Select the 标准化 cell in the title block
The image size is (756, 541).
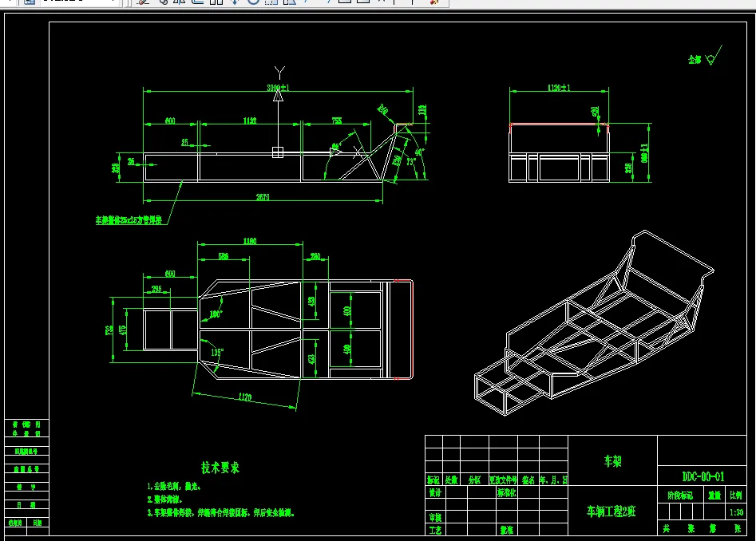[x=507, y=492]
